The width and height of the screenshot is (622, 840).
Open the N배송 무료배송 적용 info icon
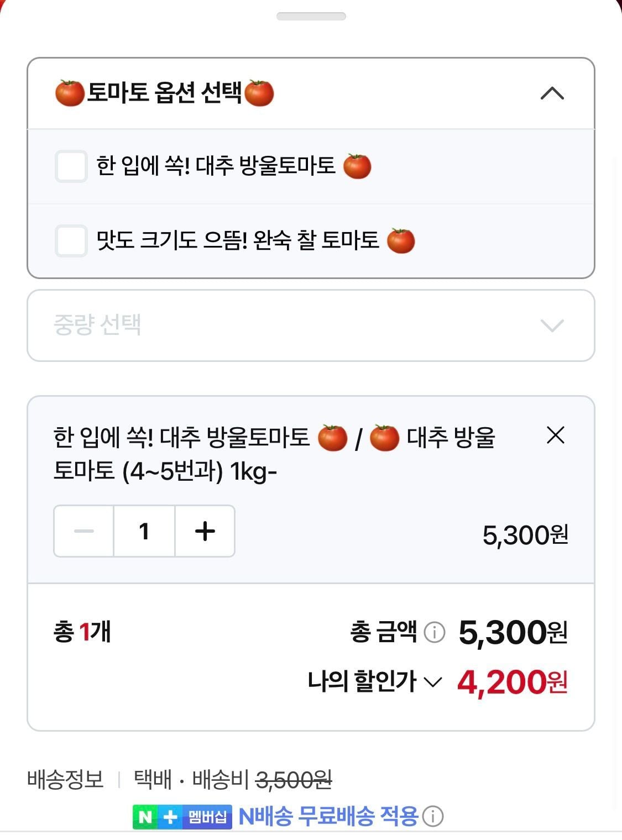(433, 816)
